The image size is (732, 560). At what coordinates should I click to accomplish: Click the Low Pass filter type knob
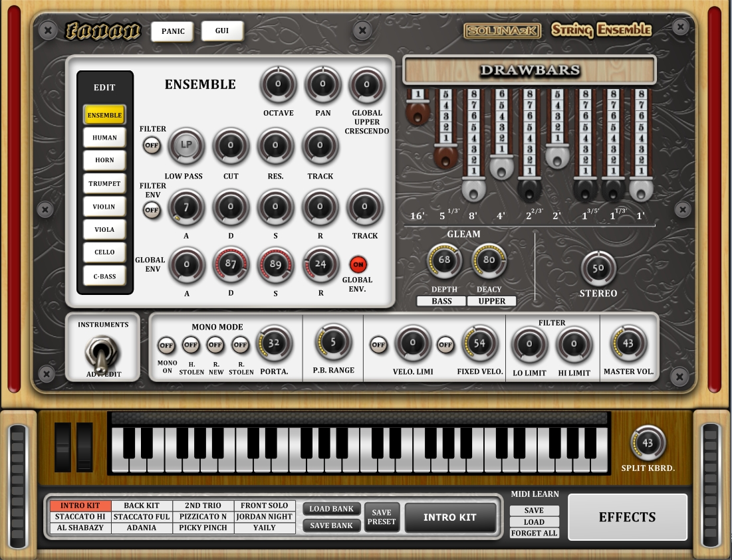186,146
